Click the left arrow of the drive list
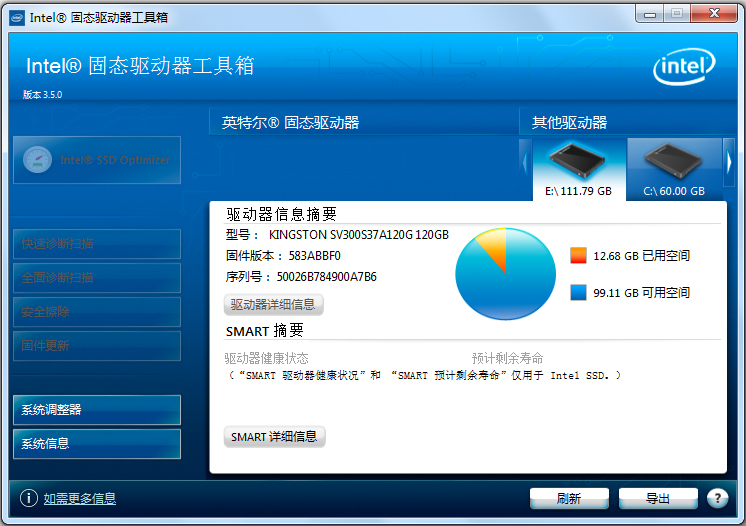Image resolution: width=746 pixels, height=526 pixels. (525, 163)
